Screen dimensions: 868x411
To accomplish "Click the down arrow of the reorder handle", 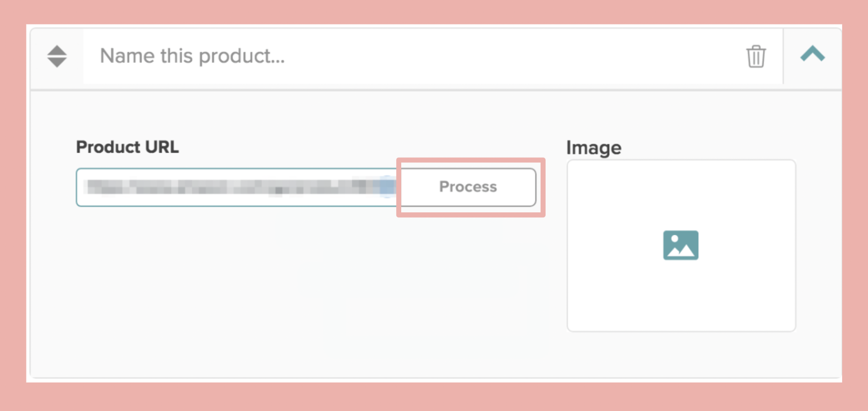I will (57, 63).
